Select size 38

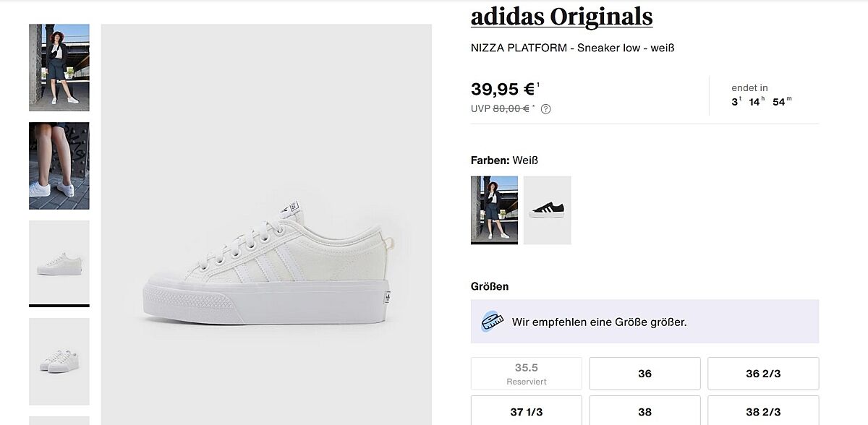click(x=644, y=411)
